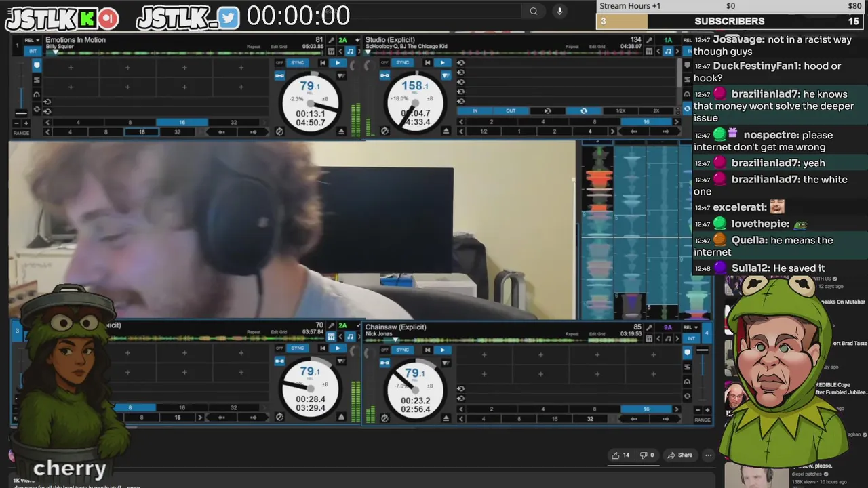Toggle keylock icon on Emotions In Motion deck
868x488 pixels.
pos(279,75)
